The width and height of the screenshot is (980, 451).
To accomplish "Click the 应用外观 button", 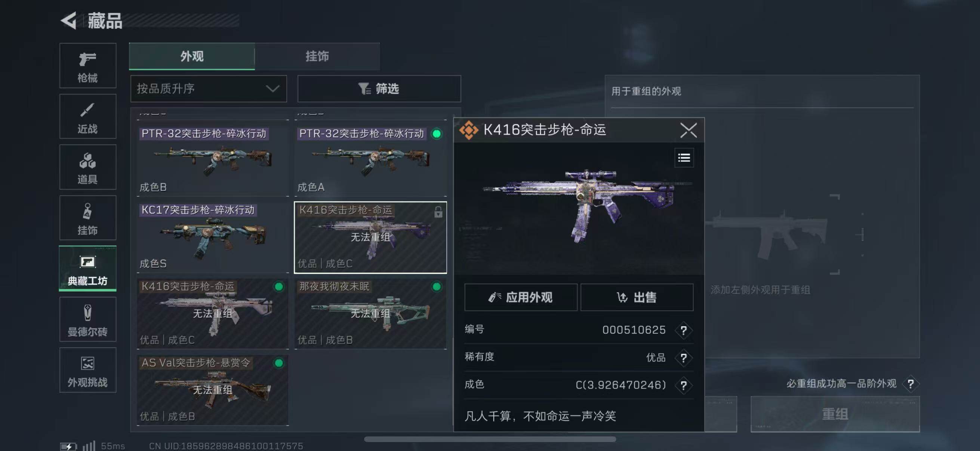I will point(520,297).
